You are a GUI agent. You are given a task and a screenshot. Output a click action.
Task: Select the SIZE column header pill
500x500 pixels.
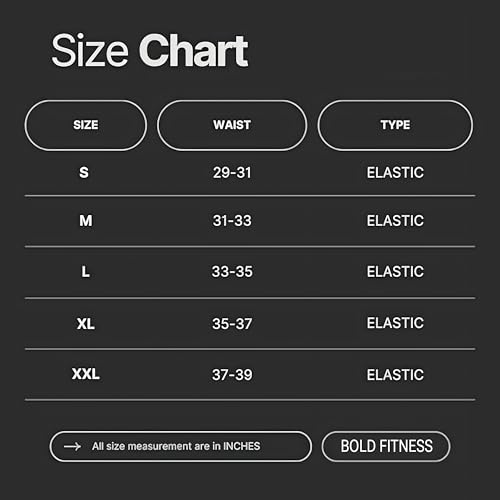(86, 125)
